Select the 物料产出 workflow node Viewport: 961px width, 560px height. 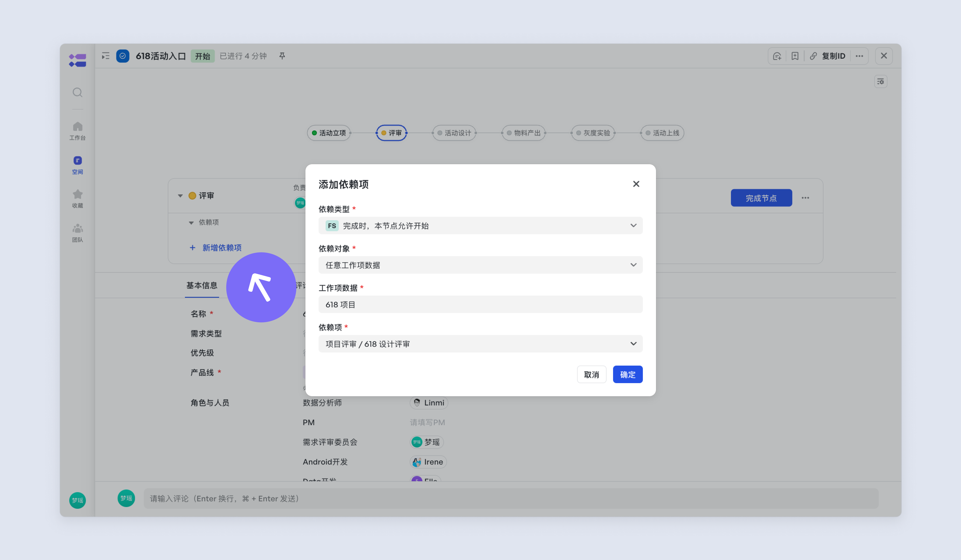tap(524, 133)
